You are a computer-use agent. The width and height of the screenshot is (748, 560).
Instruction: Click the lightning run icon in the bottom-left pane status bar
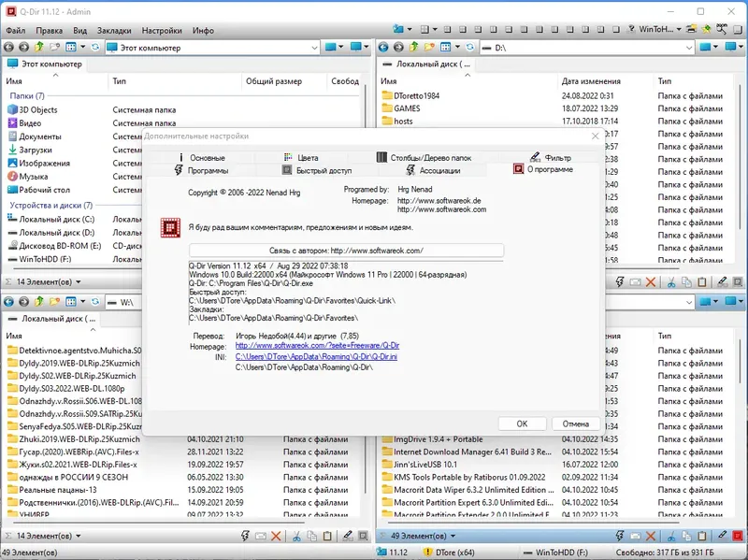245,536
